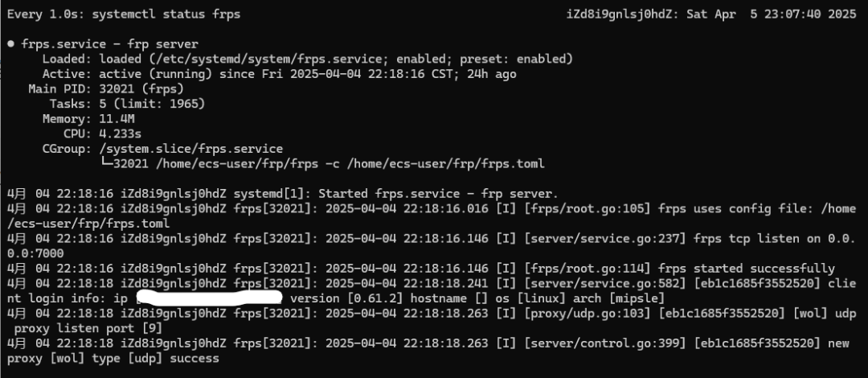Screen dimensions: 868x378
Task: Click 'frps started successfully' log message
Action: point(746,269)
